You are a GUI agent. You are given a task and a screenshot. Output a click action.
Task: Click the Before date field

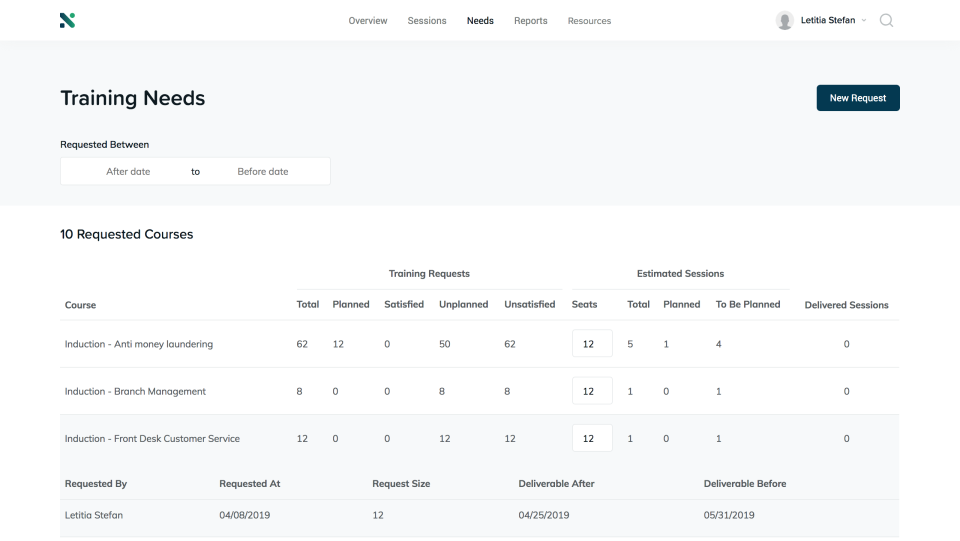pyautogui.click(x=263, y=172)
